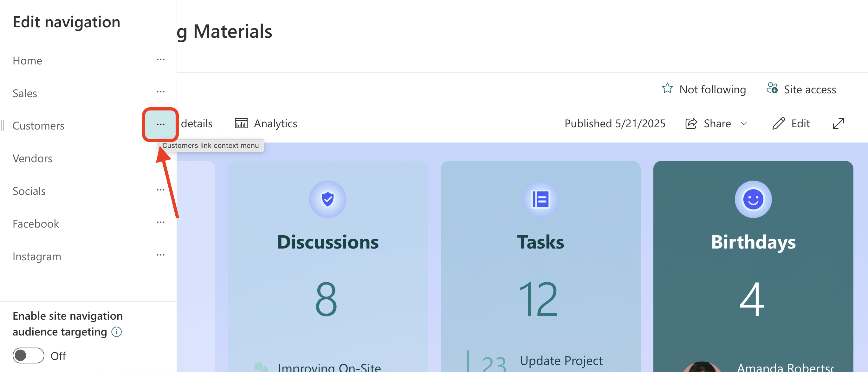Image resolution: width=868 pixels, height=372 pixels.
Task: Click the Not following star icon
Action: (x=667, y=89)
